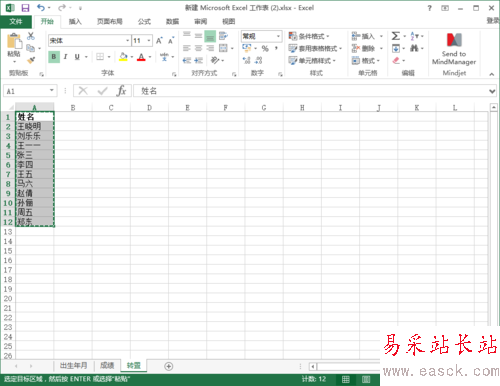The width and height of the screenshot is (500, 386).
Task: Decrease font size with the smaller A
Action: [171, 40]
